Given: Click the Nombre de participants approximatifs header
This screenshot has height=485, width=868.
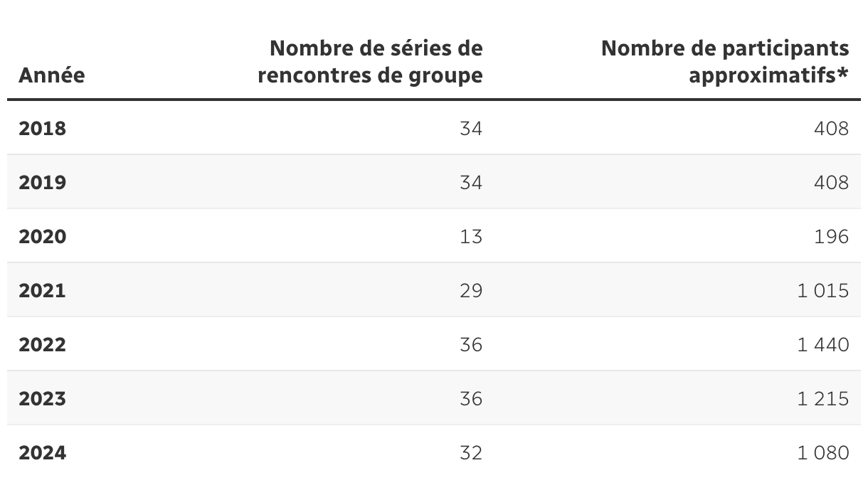Looking at the screenshot, I should pos(725,61).
